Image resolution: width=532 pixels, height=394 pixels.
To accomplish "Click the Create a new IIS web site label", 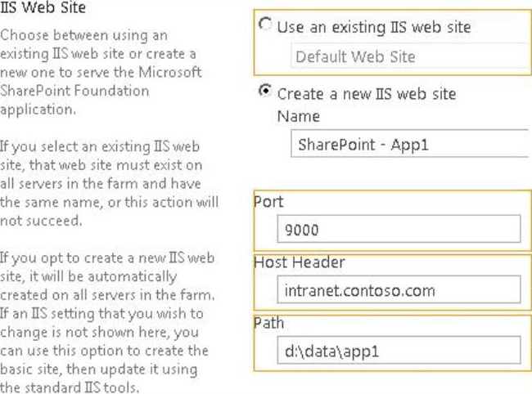I will [367, 94].
